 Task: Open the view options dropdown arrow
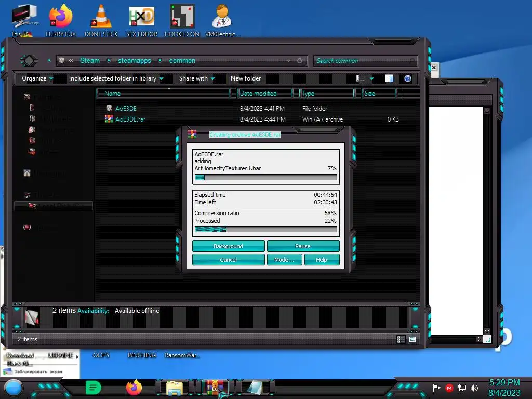click(x=371, y=79)
